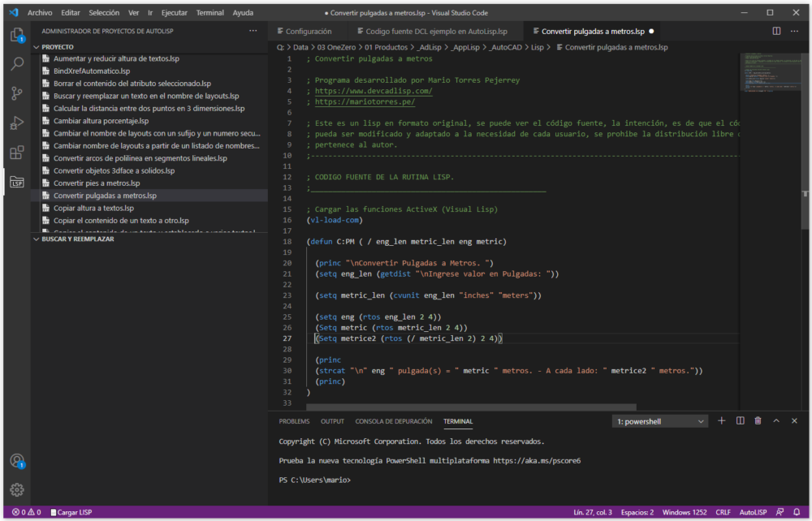Select the Source Control icon
Viewport: 812px width, 521px height.
click(x=18, y=93)
